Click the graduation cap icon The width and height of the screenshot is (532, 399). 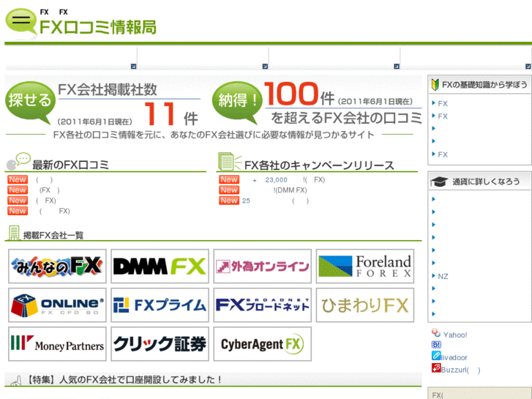[x=439, y=182]
